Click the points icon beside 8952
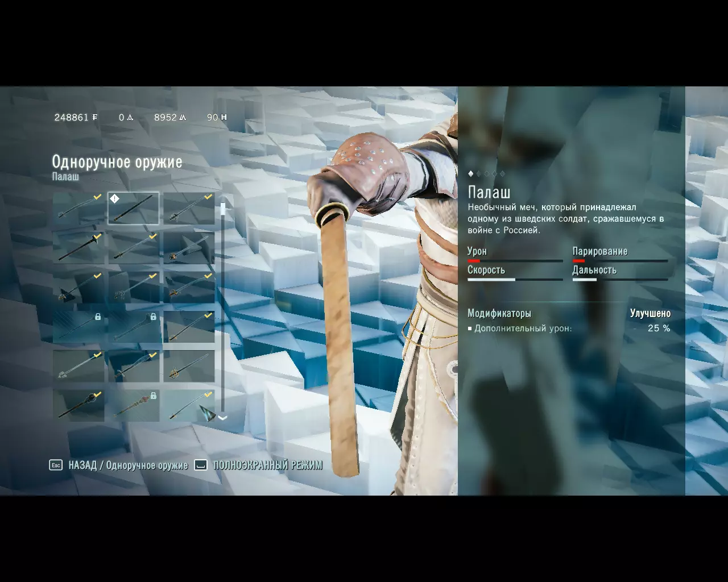 pos(183,118)
